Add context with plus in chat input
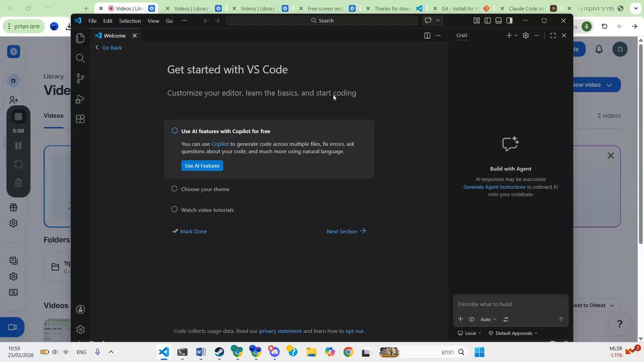Image resolution: width=644 pixels, height=362 pixels. [460, 319]
